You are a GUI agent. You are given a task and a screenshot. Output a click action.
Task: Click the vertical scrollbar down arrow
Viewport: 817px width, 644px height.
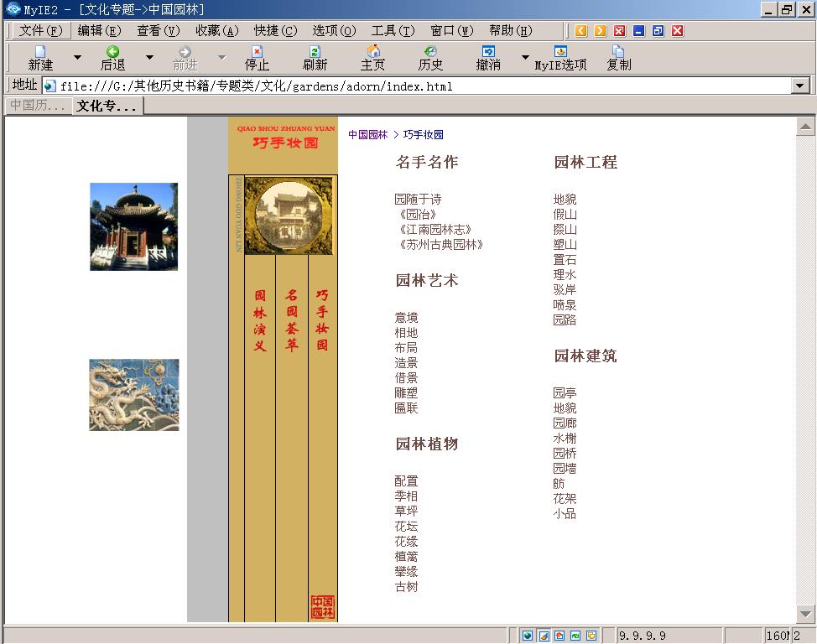(x=805, y=613)
